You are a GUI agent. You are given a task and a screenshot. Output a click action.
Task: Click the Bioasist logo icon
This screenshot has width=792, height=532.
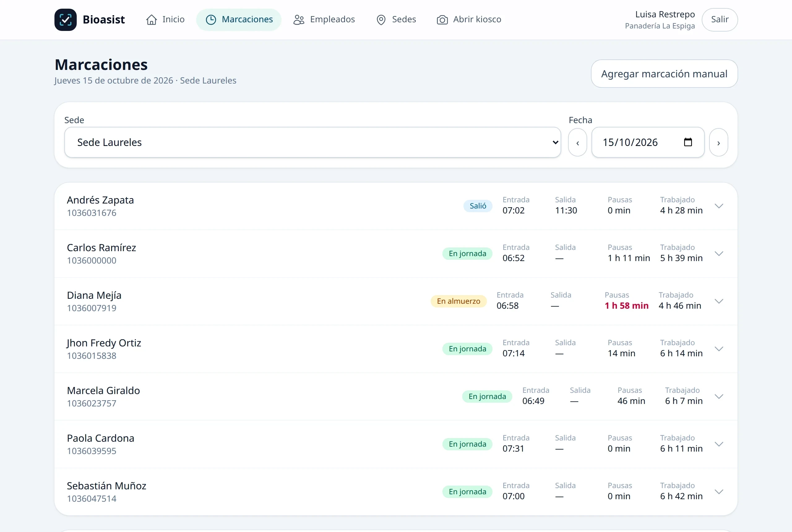[x=66, y=20]
